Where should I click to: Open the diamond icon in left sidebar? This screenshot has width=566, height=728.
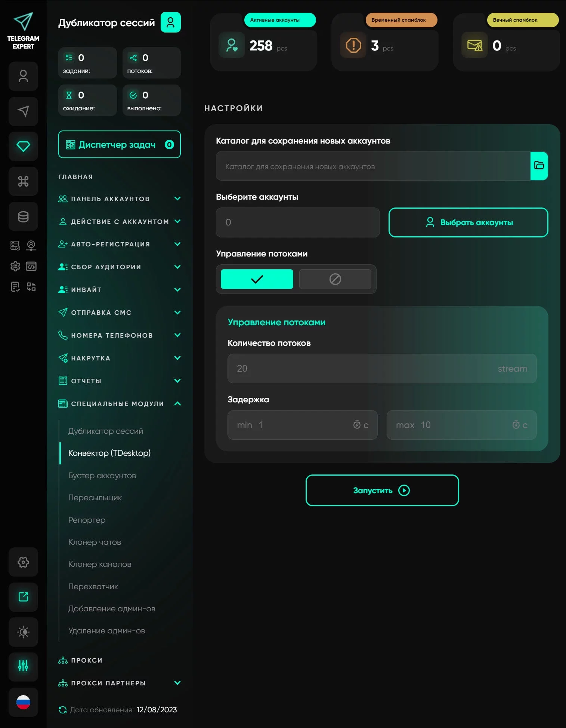(x=23, y=146)
